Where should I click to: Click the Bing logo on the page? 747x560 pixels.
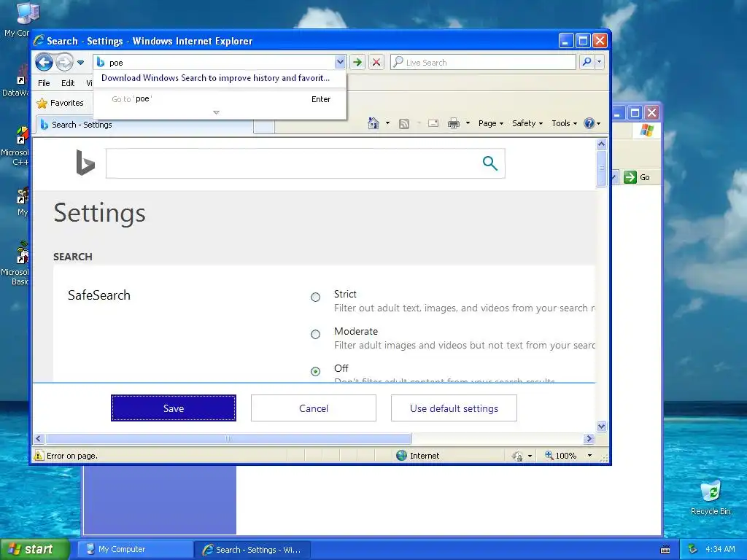pos(85,163)
